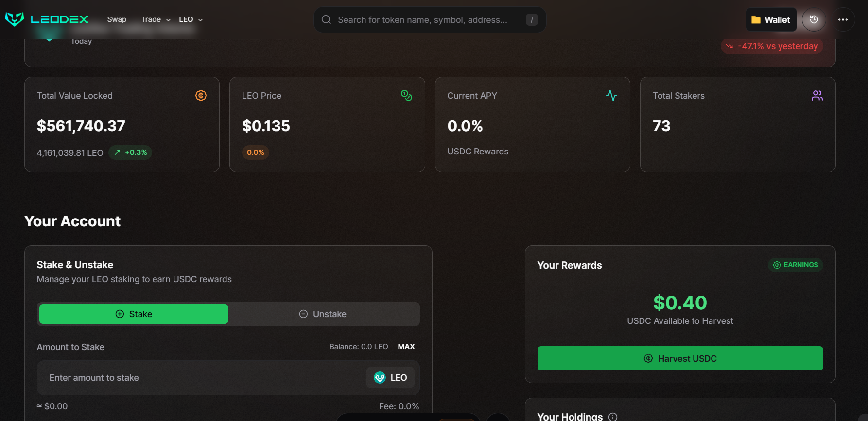Click the LeoDex logo in header

47,19
